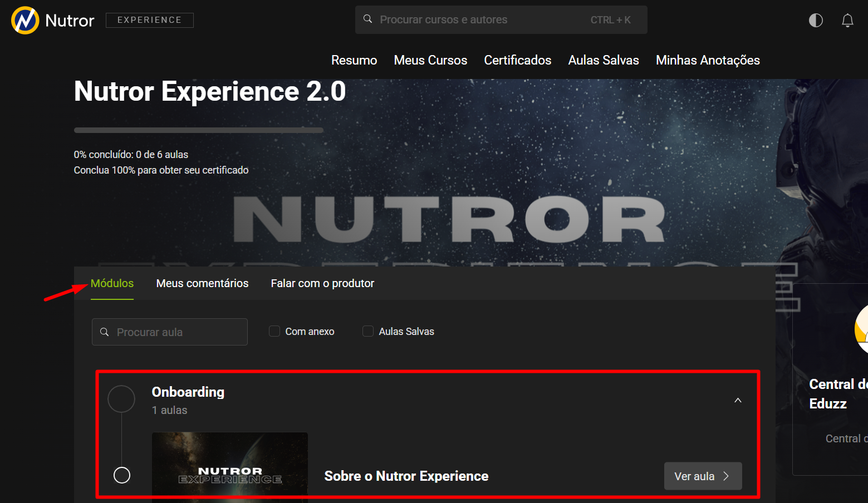The width and height of the screenshot is (868, 503).
Task: Open Minhas Anotações
Action: [x=708, y=60]
